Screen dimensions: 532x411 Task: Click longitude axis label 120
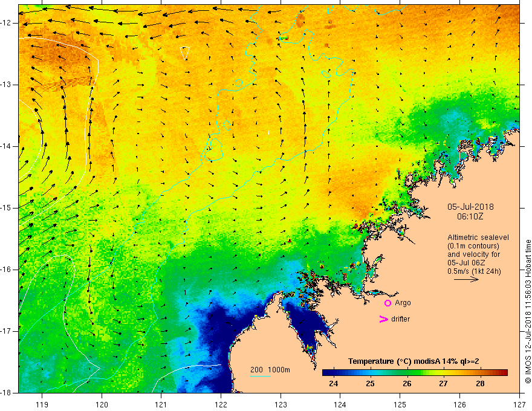102,404
